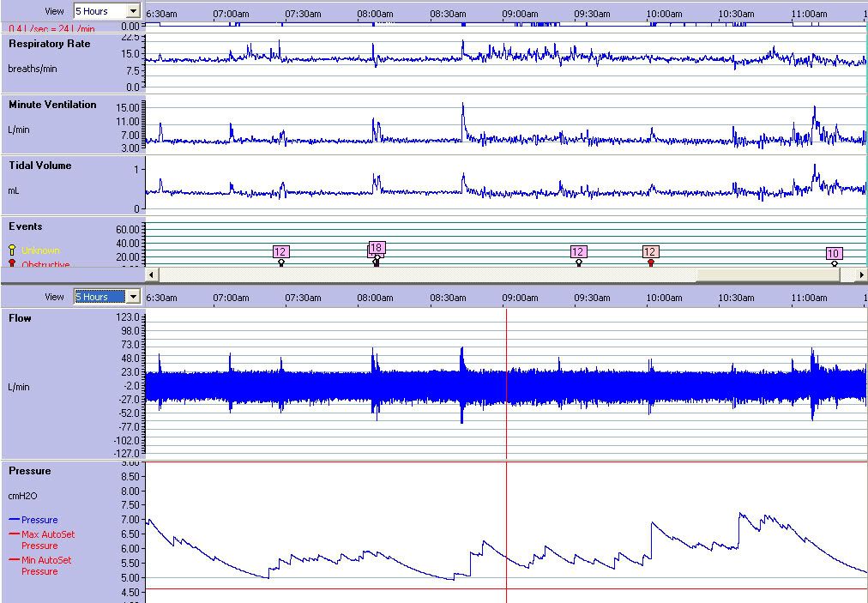
Task: Select the white 12 marker near 09:30am
Action: 578,252
